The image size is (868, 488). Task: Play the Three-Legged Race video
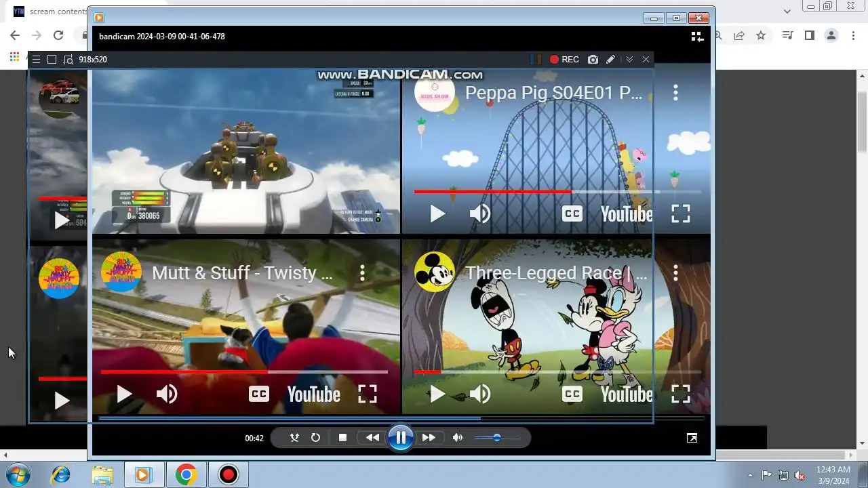click(x=437, y=394)
